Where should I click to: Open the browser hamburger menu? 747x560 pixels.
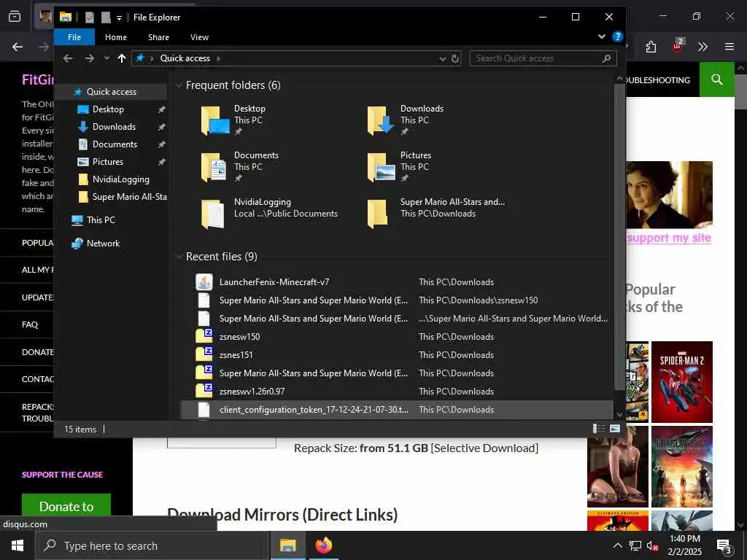coord(729,47)
